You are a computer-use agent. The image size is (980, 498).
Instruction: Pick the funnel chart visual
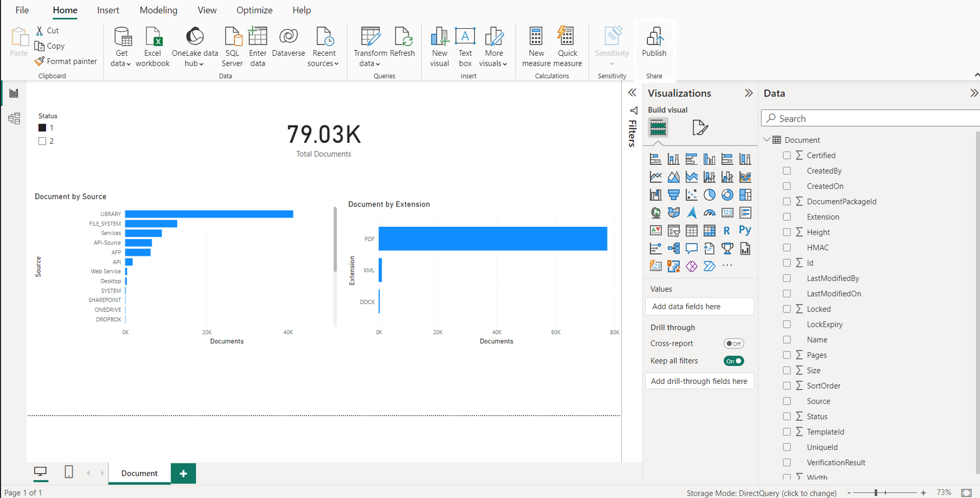tap(673, 195)
